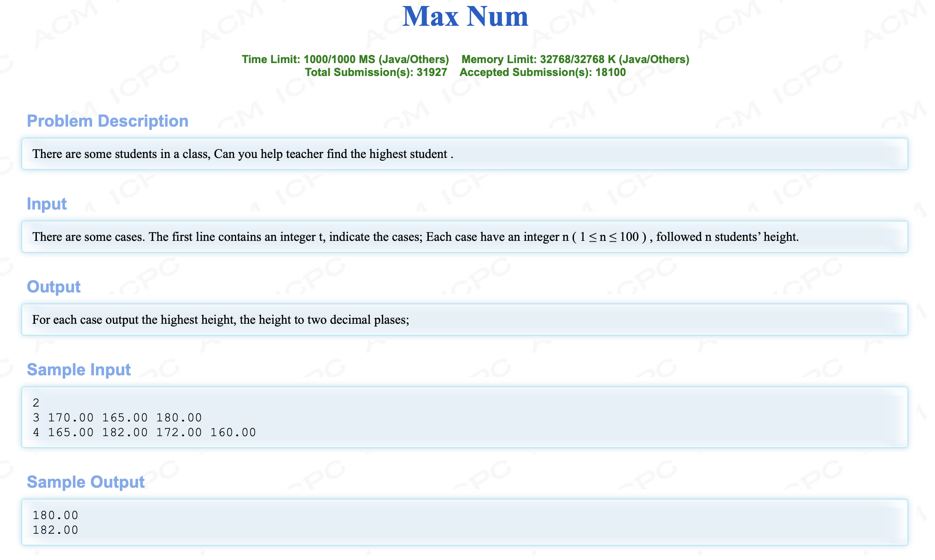Click the word 'highest student' in description

point(408,154)
